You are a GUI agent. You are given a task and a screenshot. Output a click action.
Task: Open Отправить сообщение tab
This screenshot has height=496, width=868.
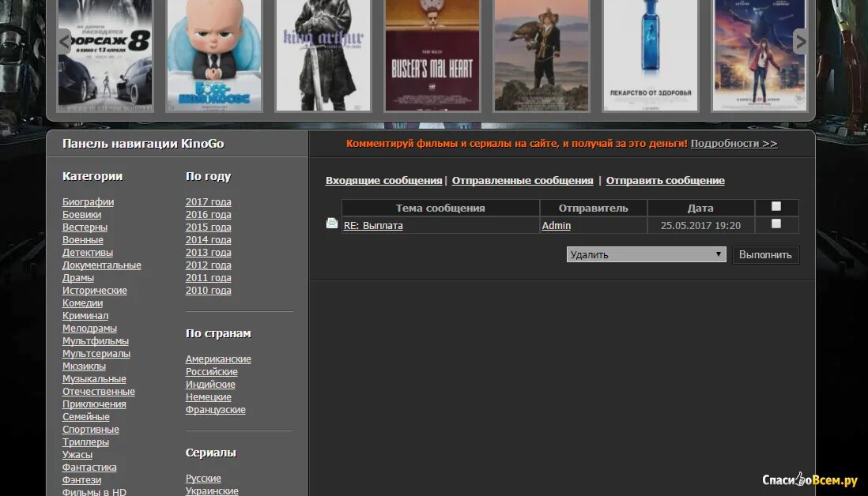pos(665,180)
